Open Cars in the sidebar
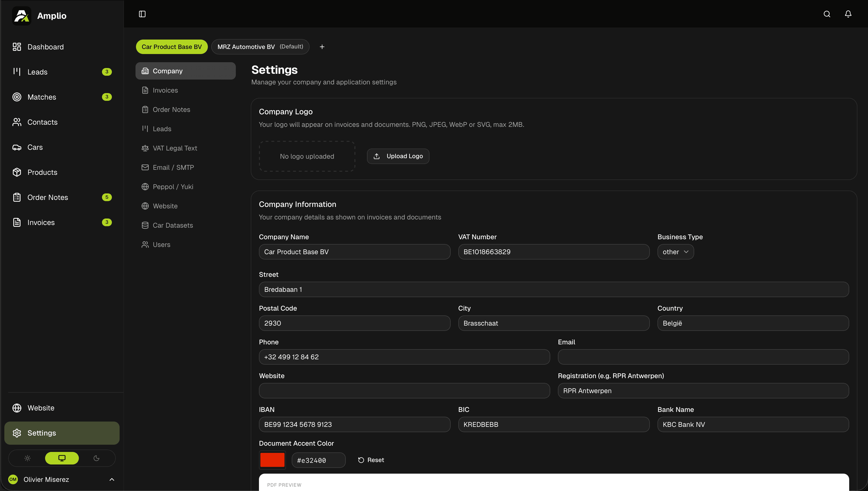The height and width of the screenshot is (491, 868). click(x=35, y=147)
